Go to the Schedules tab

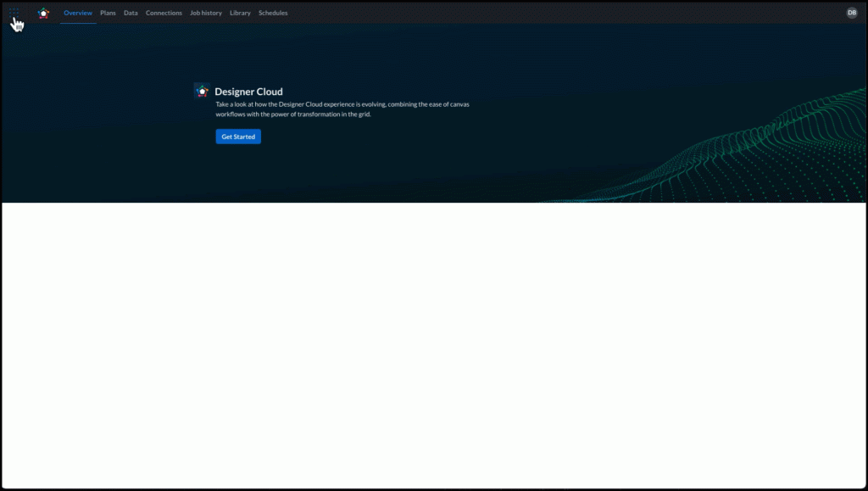click(273, 13)
